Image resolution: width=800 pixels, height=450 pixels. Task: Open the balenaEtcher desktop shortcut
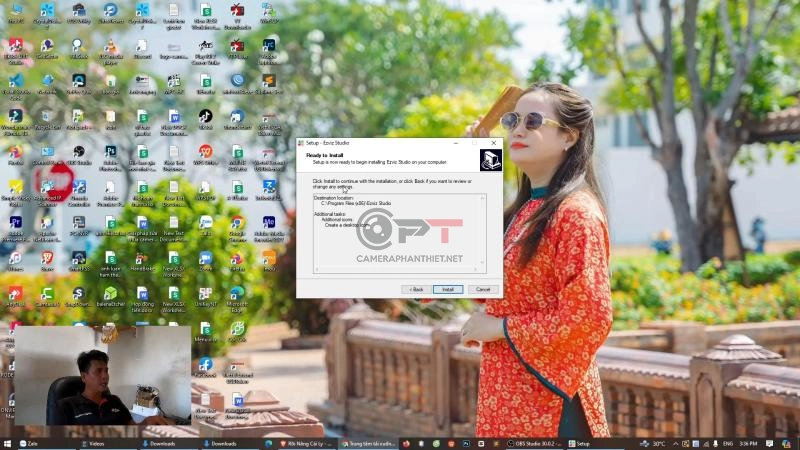[111, 297]
